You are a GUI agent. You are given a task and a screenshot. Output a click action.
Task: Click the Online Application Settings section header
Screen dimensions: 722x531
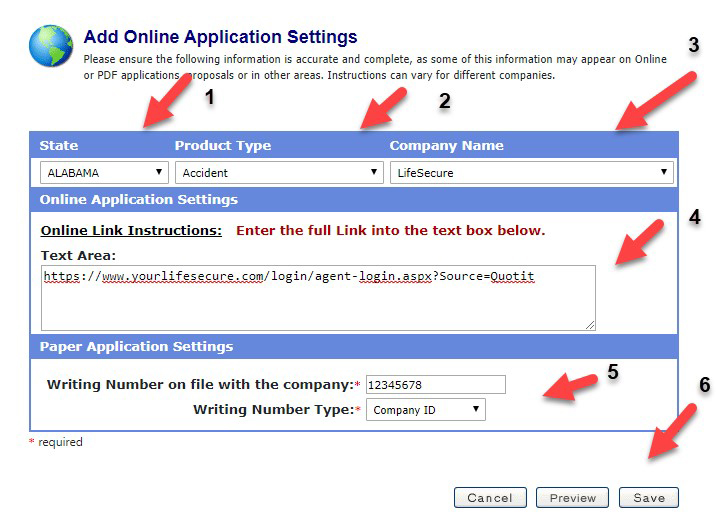[139, 200]
